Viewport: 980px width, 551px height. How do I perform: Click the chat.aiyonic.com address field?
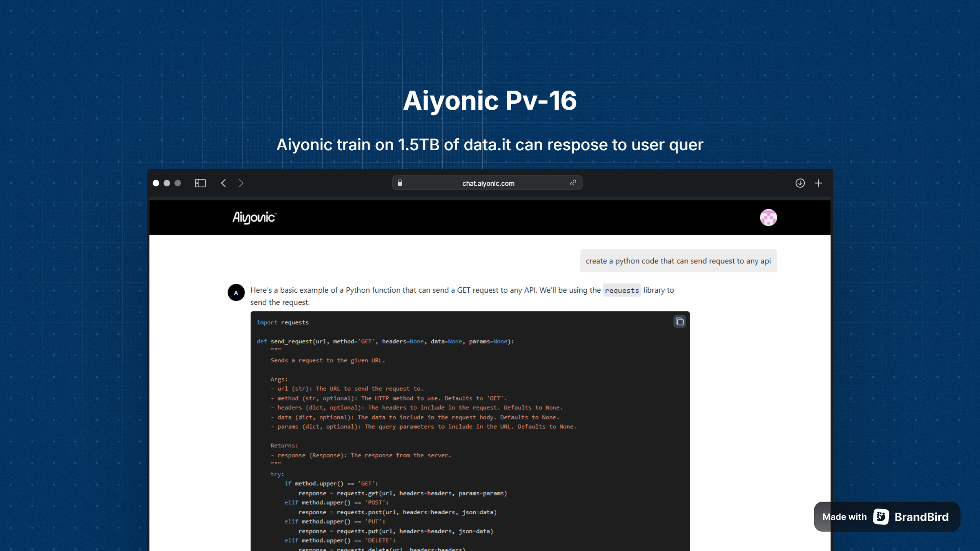point(488,183)
